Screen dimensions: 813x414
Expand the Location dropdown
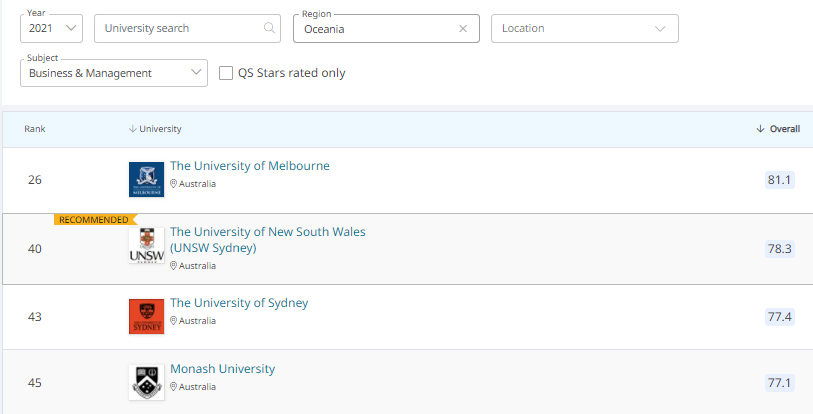(x=584, y=29)
